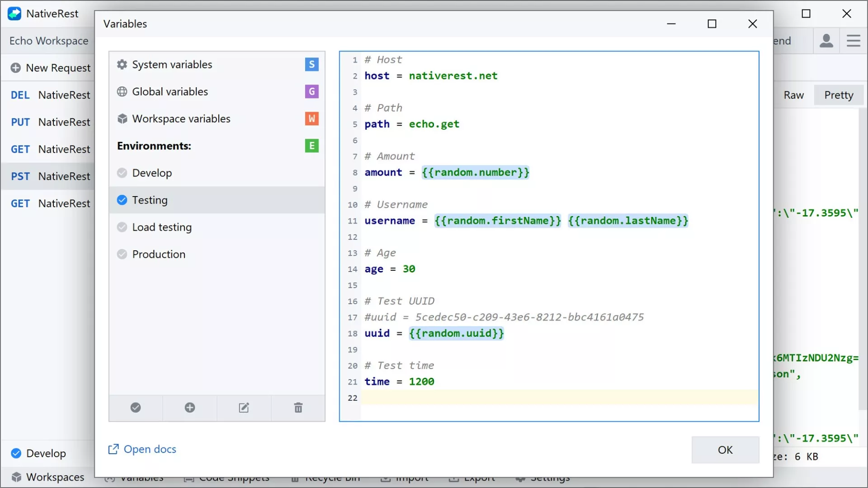Image resolution: width=868 pixels, height=488 pixels.
Task: Open Workspace variables section
Action: [181, 119]
